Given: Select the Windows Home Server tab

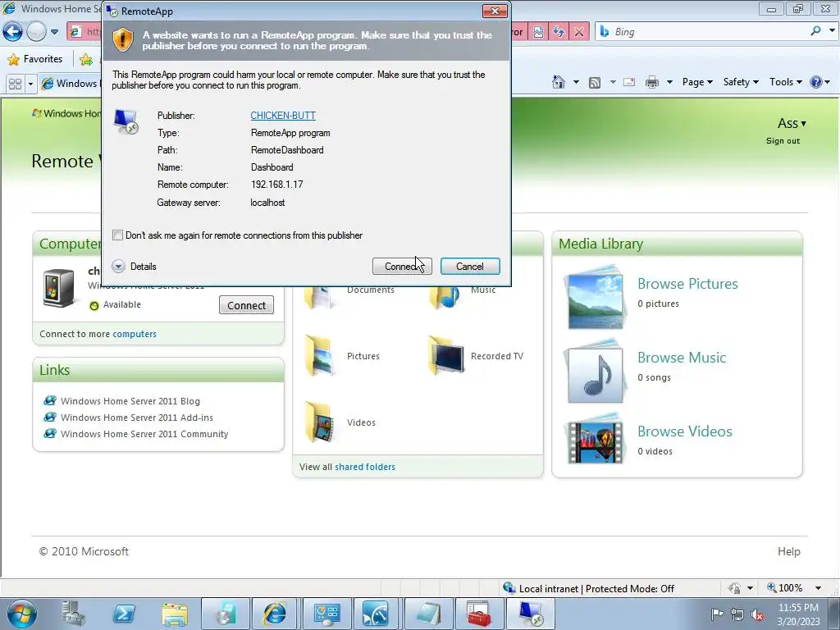Looking at the screenshot, I should (x=71, y=83).
